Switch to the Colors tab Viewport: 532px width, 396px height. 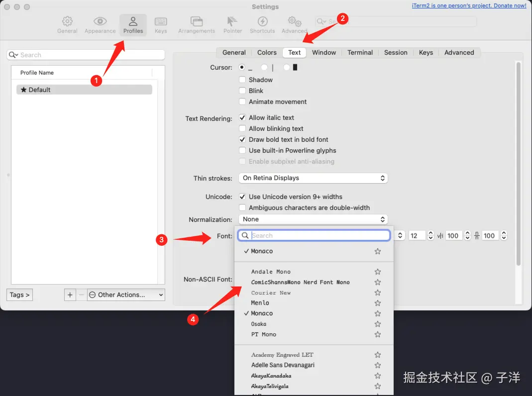click(267, 53)
